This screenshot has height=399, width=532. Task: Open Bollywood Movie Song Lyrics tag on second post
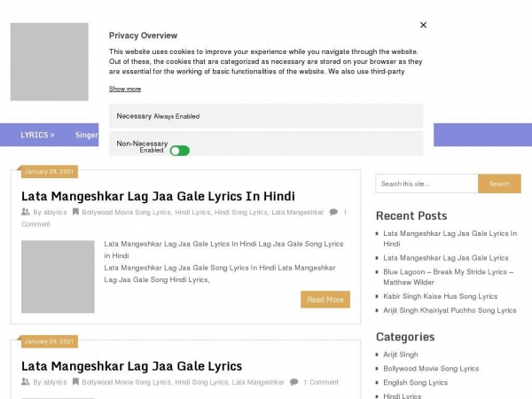click(126, 382)
